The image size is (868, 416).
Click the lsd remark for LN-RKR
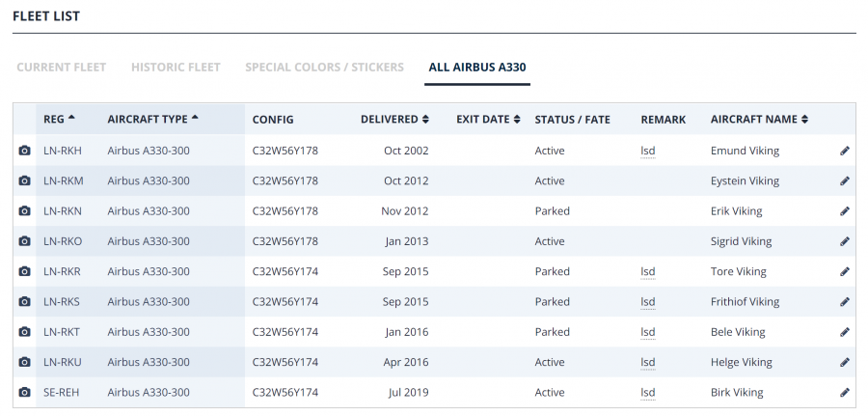[647, 272]
